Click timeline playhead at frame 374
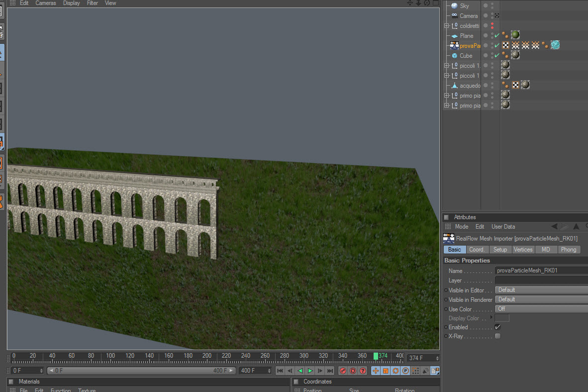 (376, 356)
